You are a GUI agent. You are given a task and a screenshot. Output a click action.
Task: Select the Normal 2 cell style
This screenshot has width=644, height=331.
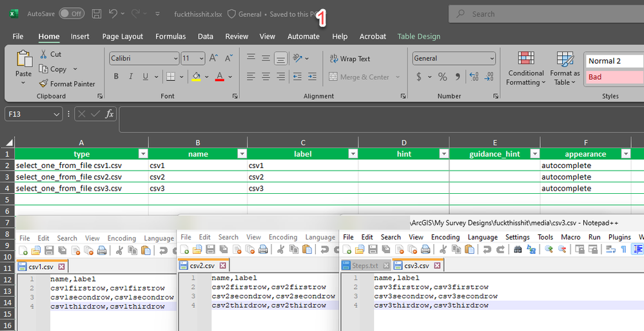click(x=614, y=61)
